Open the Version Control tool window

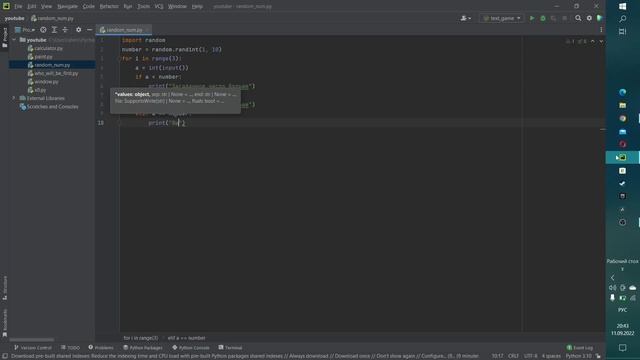click(x=33, y=348)
